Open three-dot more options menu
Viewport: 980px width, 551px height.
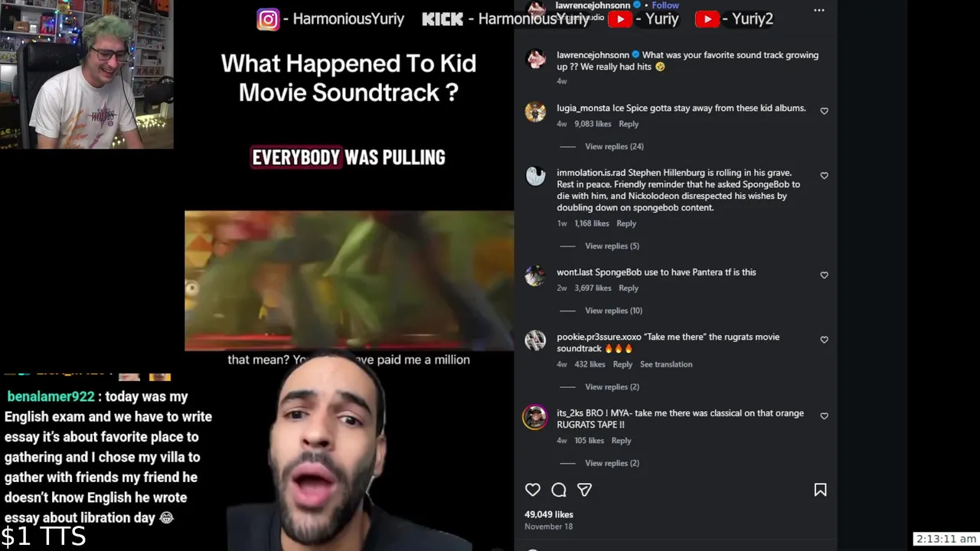[819, 10]
